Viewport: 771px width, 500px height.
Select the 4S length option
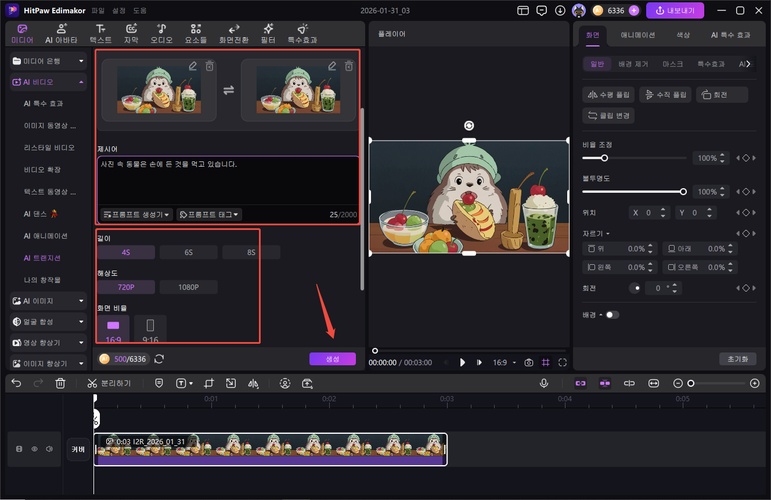(x=126, y=252)
